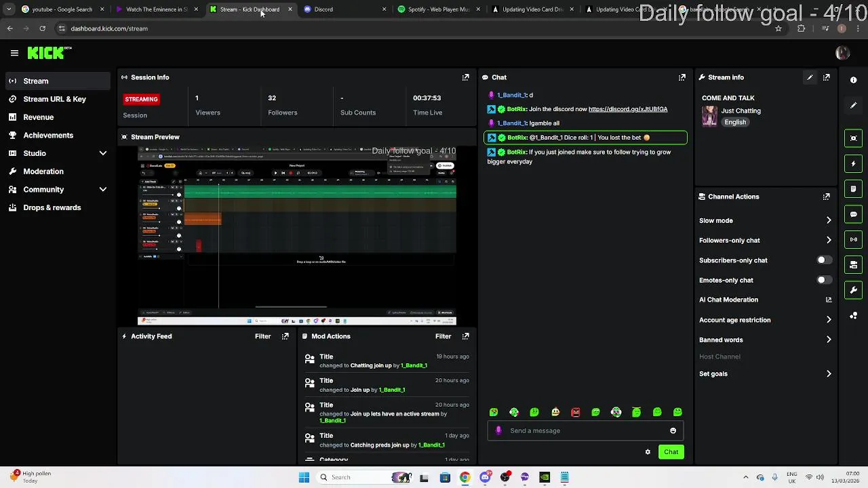The width and height of the screenshot is (868, 488).
Task: Reload the page in browser
Action: pos(42,28)
